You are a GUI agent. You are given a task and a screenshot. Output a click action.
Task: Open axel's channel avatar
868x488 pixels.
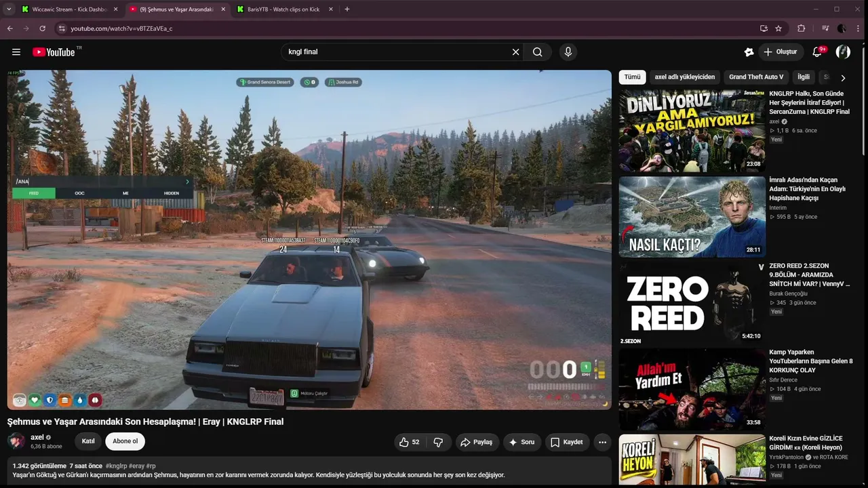click(16, 441)
